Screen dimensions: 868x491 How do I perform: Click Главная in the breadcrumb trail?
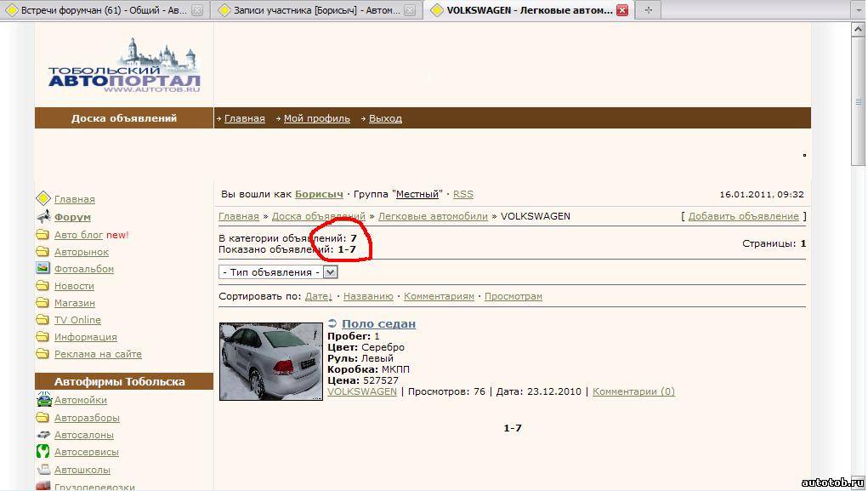pos(239,216)
